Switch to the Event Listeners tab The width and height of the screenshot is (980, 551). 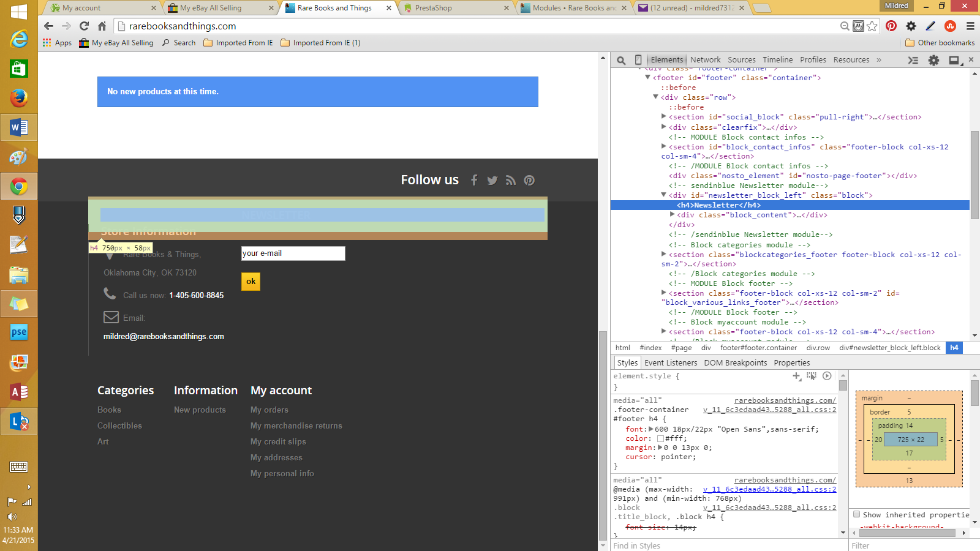[x=671, y=362]
